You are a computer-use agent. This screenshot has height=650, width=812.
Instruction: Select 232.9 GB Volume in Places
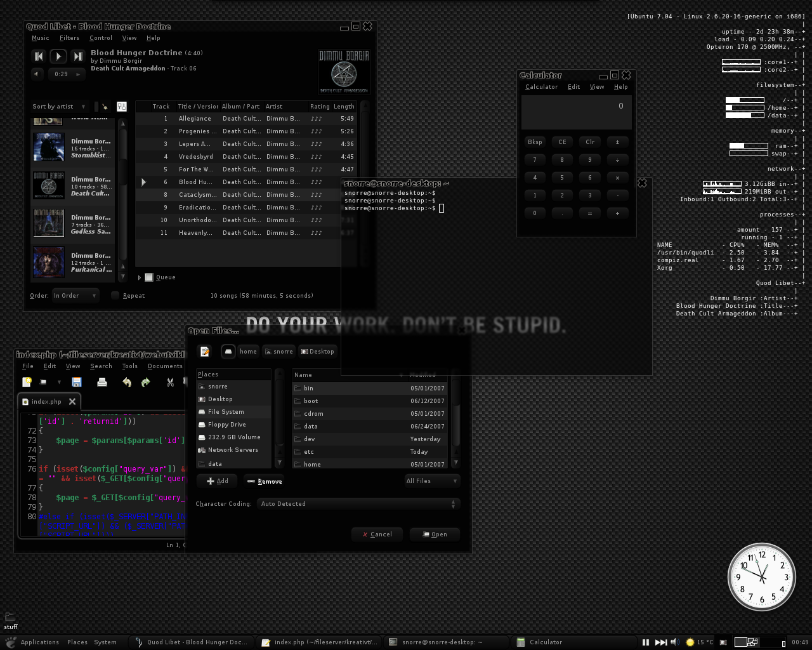point(233,437)
